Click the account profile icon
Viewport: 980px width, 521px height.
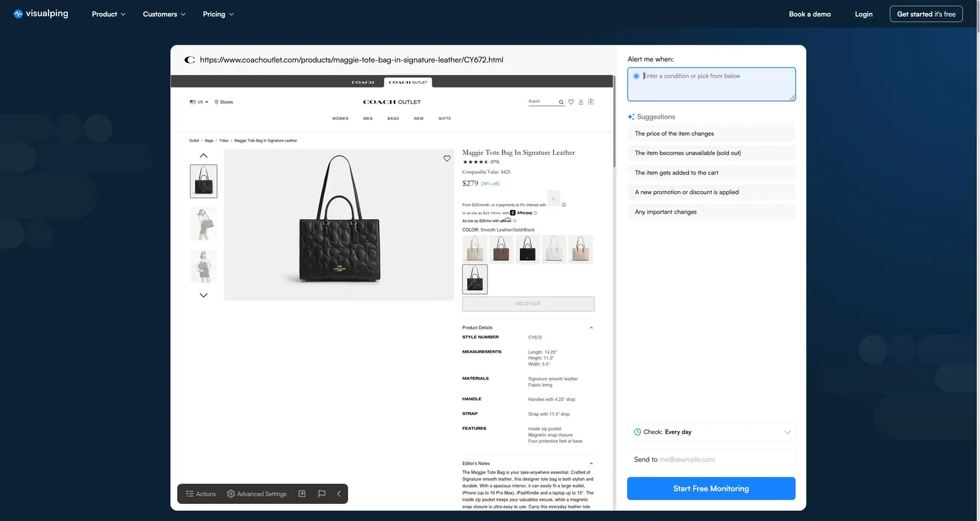pos(581,102)
